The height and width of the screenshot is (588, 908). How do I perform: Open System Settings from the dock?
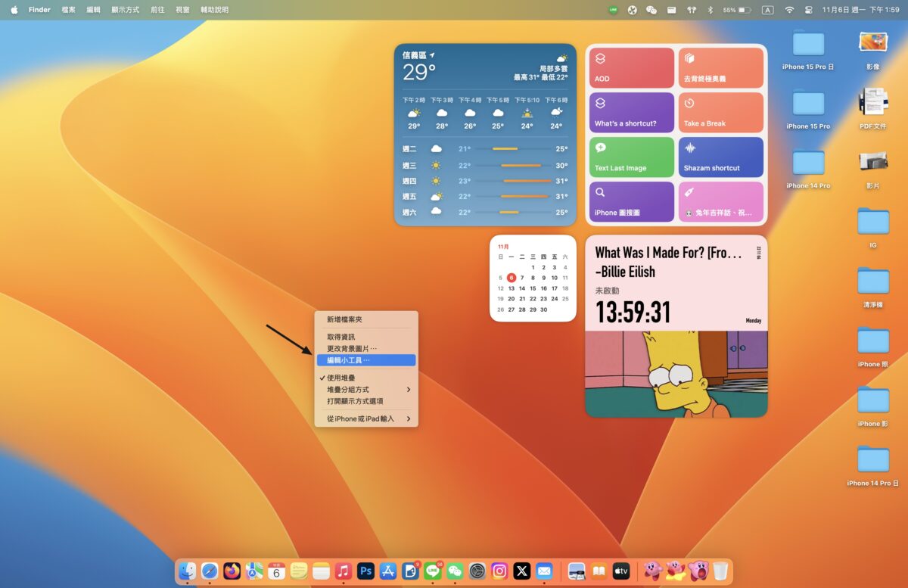(477, 571)
